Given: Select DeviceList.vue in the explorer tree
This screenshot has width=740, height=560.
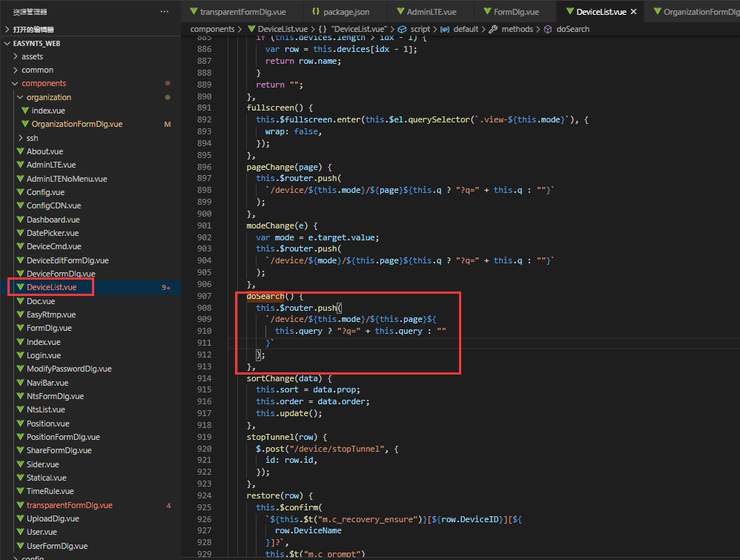Looking at the screenshot, I should (x=51, y=287).
